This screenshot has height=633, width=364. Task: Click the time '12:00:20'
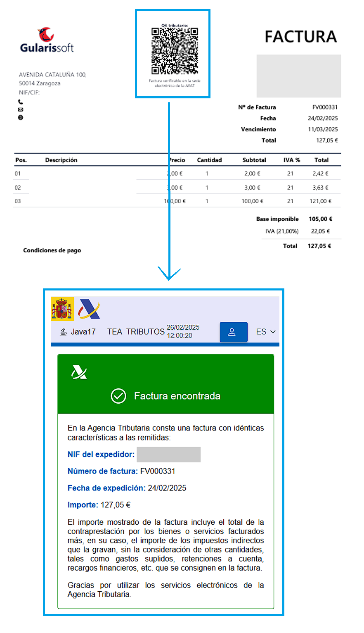click(180, 336)
